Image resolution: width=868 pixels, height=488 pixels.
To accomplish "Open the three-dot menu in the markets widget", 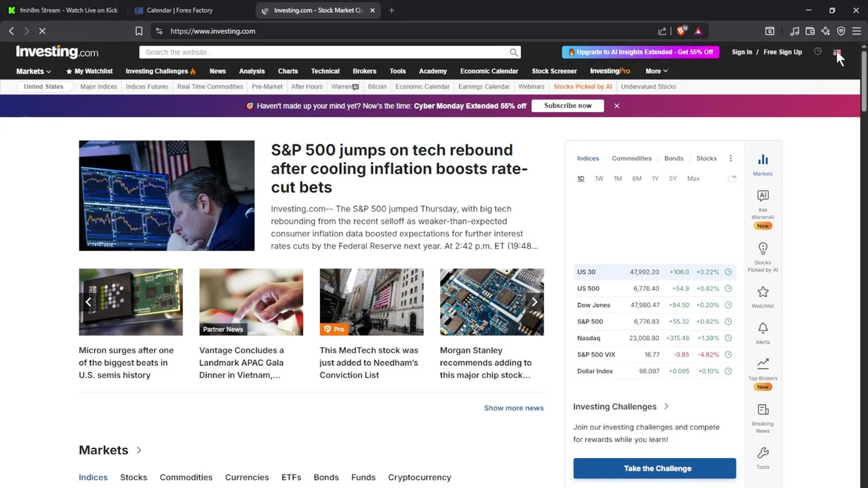I will coord(730,159).
